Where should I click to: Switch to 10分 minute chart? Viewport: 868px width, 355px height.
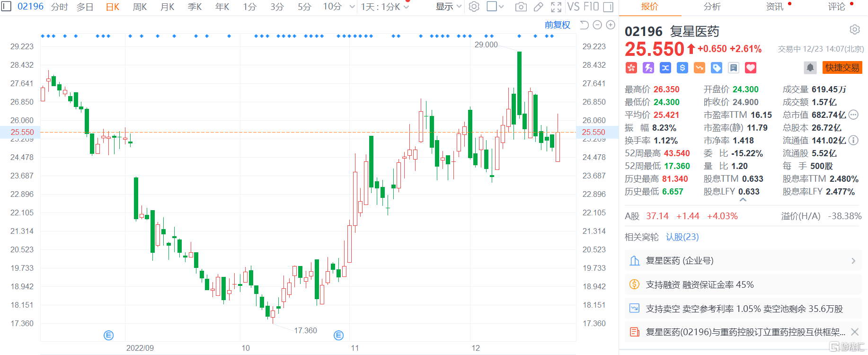coord(332,7)
